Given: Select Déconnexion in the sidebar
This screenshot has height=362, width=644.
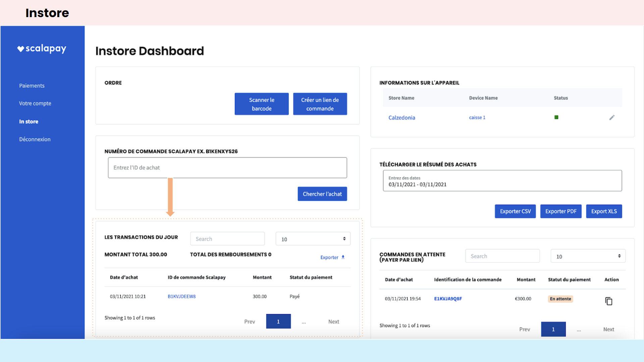Looking at the screenshot, I should pyautogui.click(x=35, y=139).
